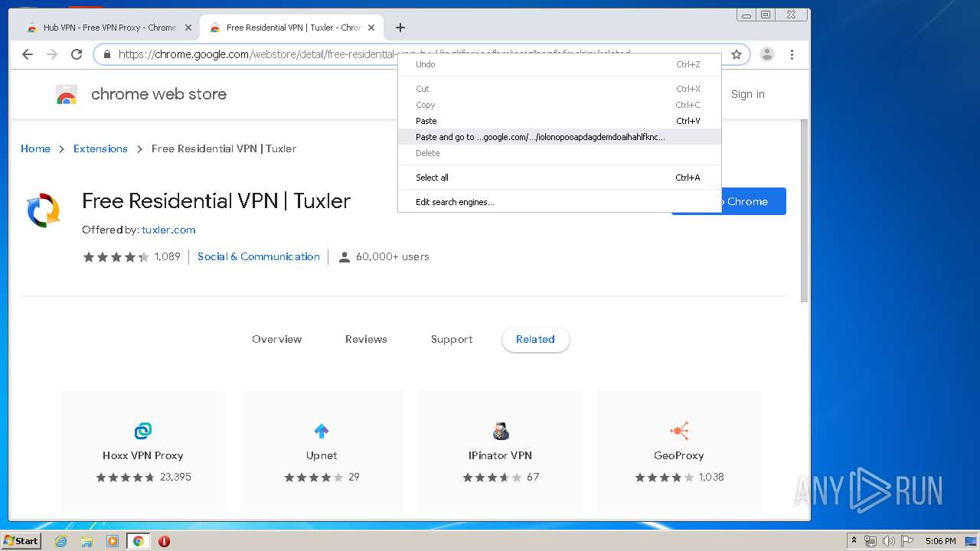Close the Free Residential VPN Tuxler tab
Image resolution: width=980 pixels, height=551 pixels.
(x=371, y=28)
